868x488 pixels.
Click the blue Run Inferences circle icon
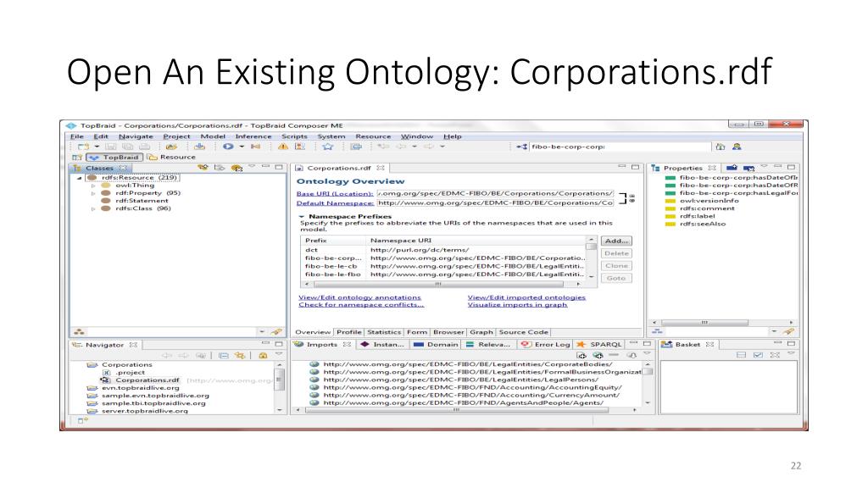coord(228,147)
